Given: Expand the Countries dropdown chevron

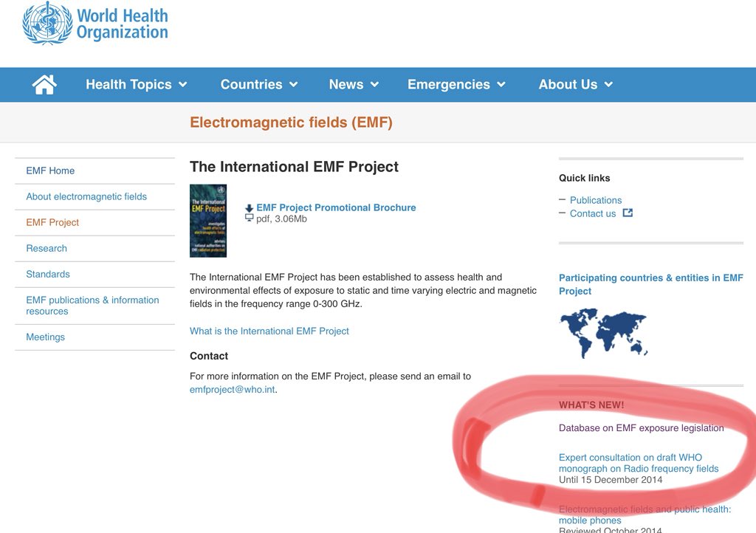Looking at the screenshot, I should (x=293, y=85).
